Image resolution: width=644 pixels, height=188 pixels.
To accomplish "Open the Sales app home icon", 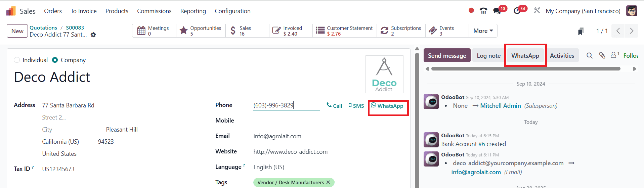I will (11, 11).
